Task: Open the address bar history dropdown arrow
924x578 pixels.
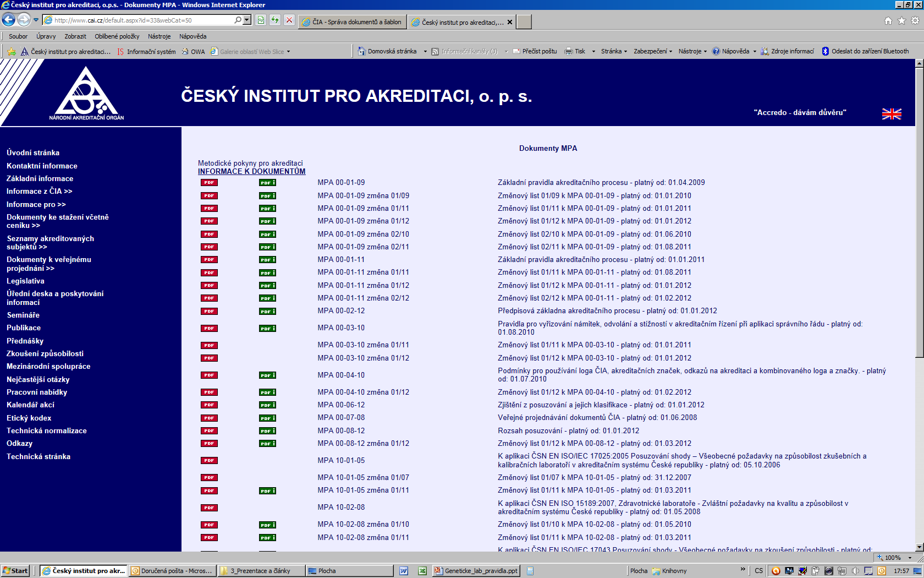Action: tap(247, 20)
